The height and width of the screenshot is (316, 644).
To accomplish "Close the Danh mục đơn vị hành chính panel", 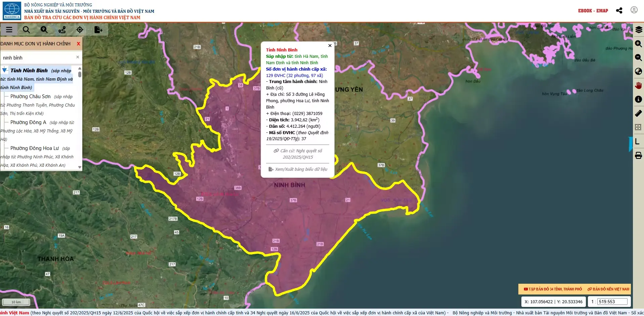I will [79, 44].
